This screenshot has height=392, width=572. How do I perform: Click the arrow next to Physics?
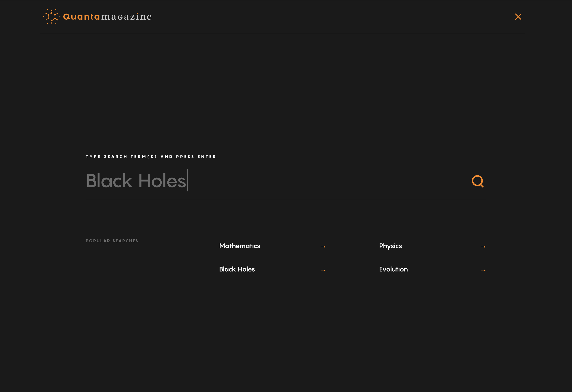(483, 247)
